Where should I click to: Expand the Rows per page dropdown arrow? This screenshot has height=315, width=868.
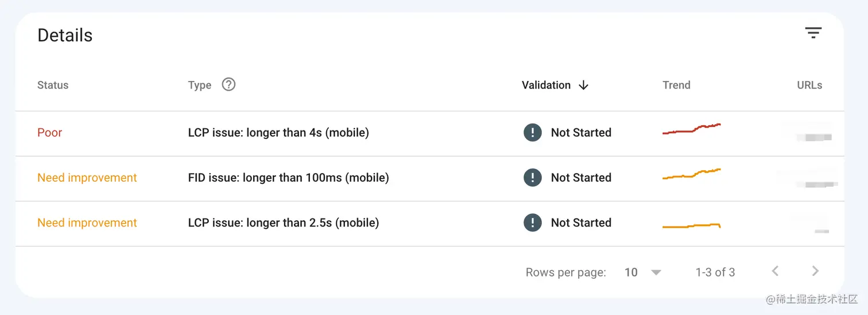click(x=656, y=272)
